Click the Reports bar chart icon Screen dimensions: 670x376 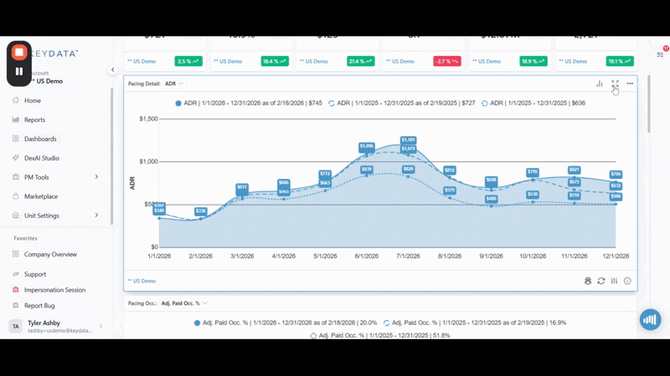pos(16,120)
